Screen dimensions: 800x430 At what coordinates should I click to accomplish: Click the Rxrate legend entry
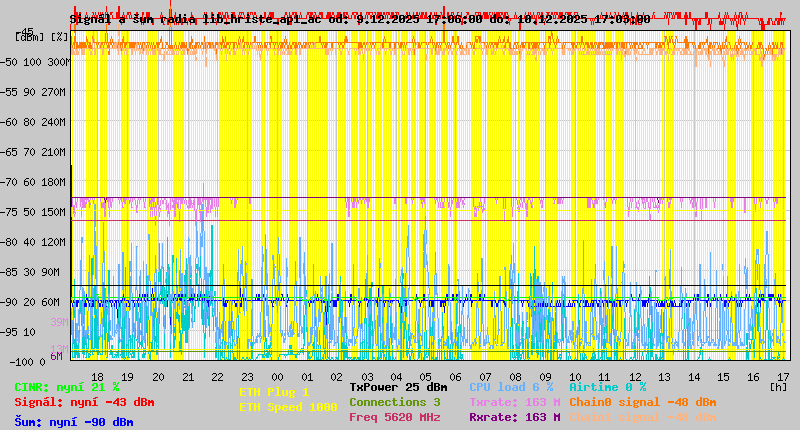coord(514,417)
